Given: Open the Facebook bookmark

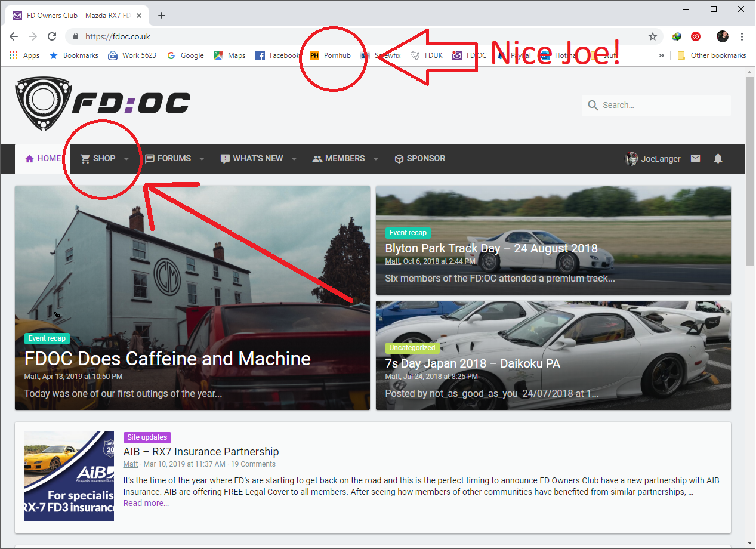Looking at the screenshot, I should pyautogui.click(x=277, y=55).
